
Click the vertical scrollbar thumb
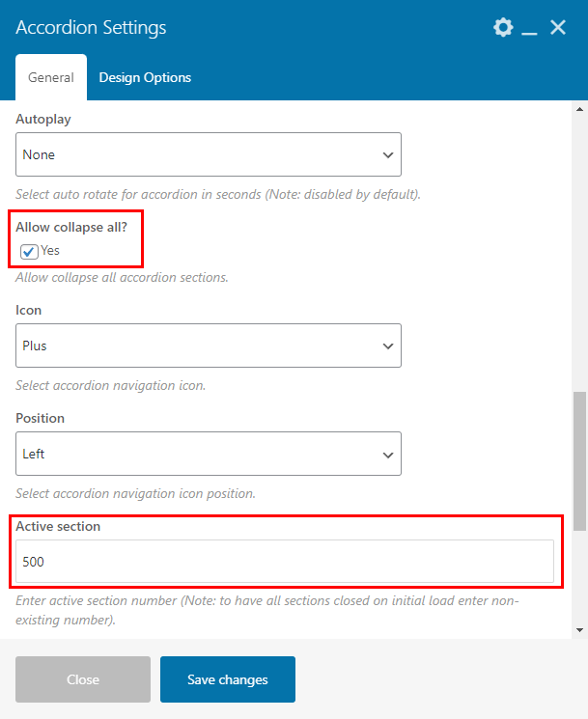[x=579, y=461]
